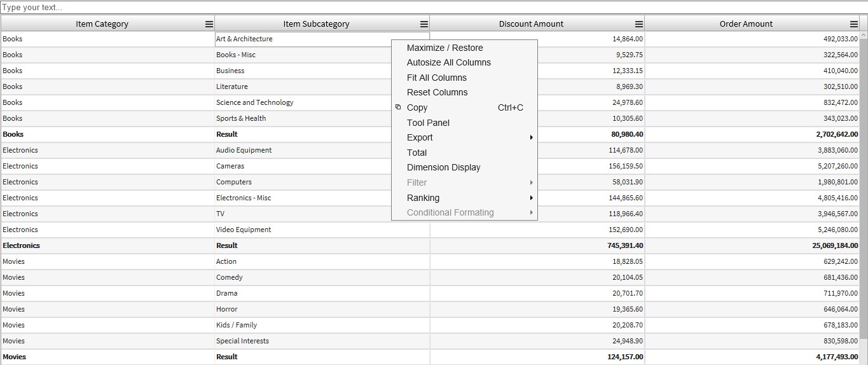
Task: Click the vertical scrollbar up arrow
Action: [x=863, y=35]
